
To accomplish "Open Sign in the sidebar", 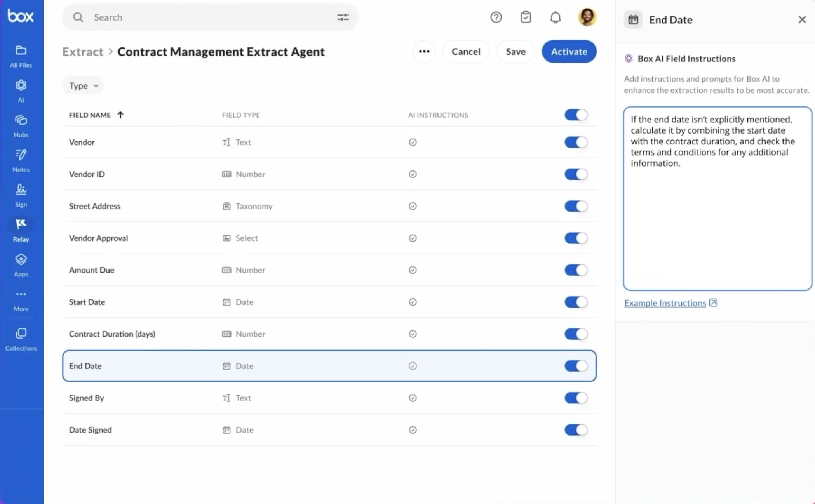I will click(x=21, y=196).
